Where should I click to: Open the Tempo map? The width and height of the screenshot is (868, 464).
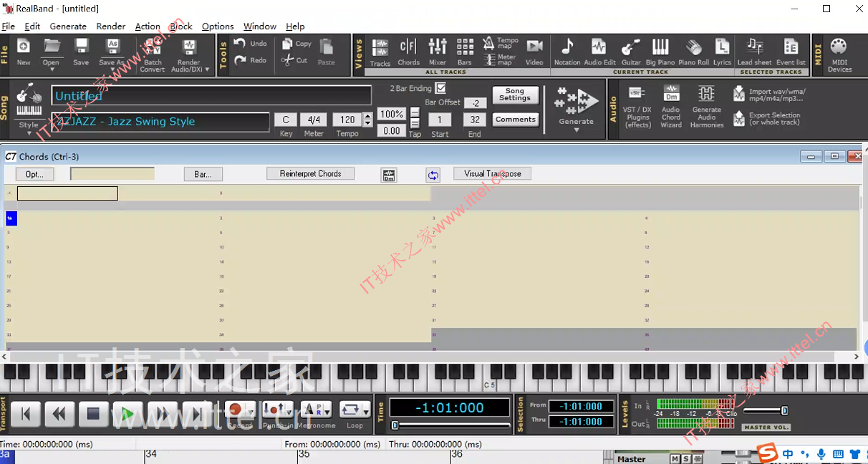tap(501, 44)
